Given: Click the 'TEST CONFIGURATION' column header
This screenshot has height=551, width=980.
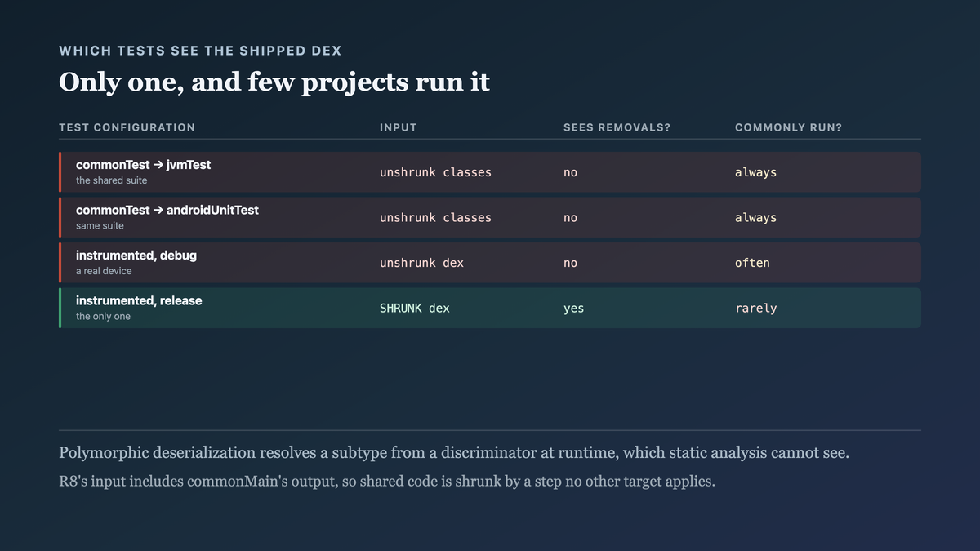Looking at the screenshot, I should pos(127,127).
